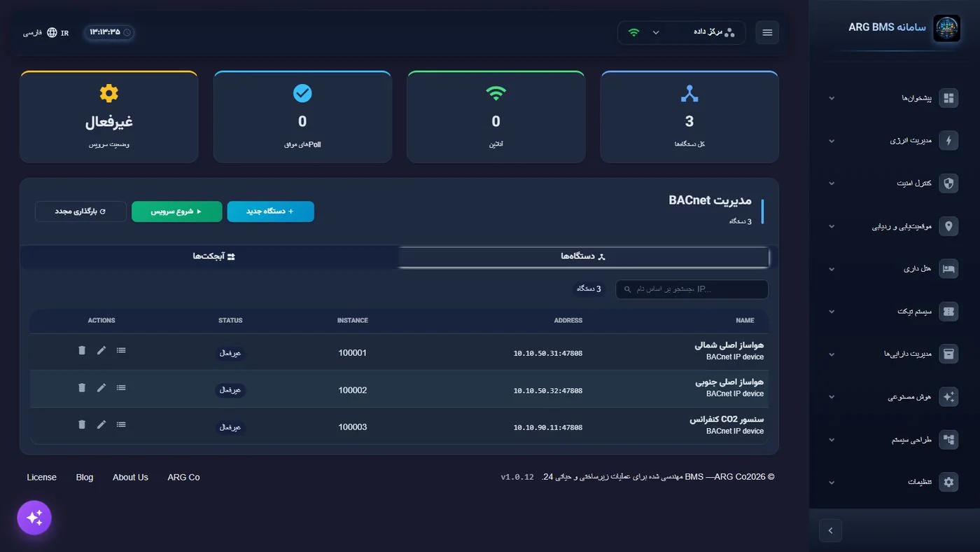
Task: Expand the تنظیمات settings sidebar chevron
Action: pos(832,483)
